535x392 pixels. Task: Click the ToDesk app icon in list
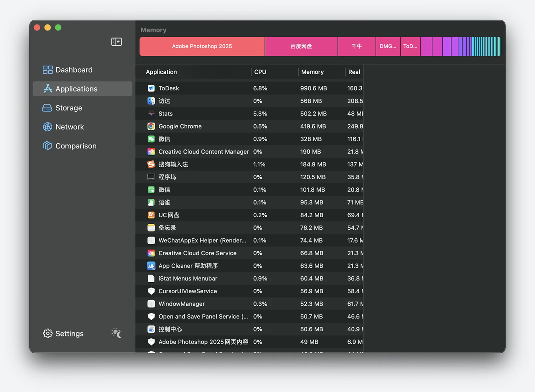pos(151,88)
